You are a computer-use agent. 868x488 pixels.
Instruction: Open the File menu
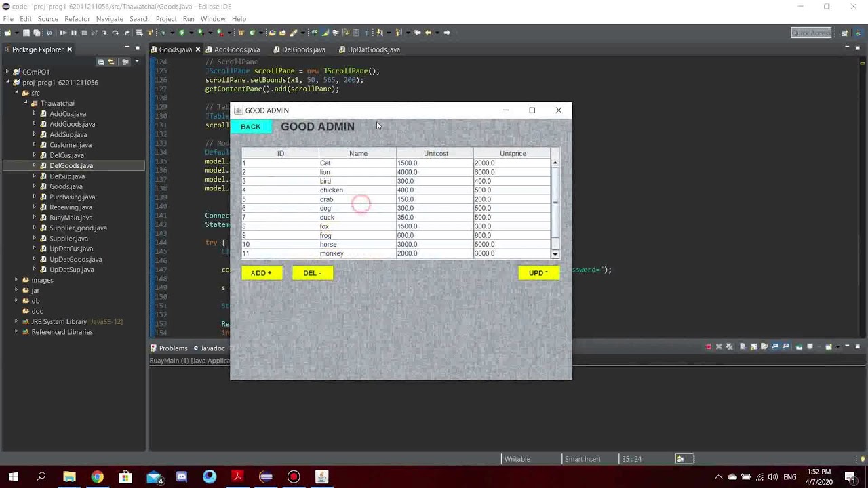pyautogui.click(x=8, y=19)
